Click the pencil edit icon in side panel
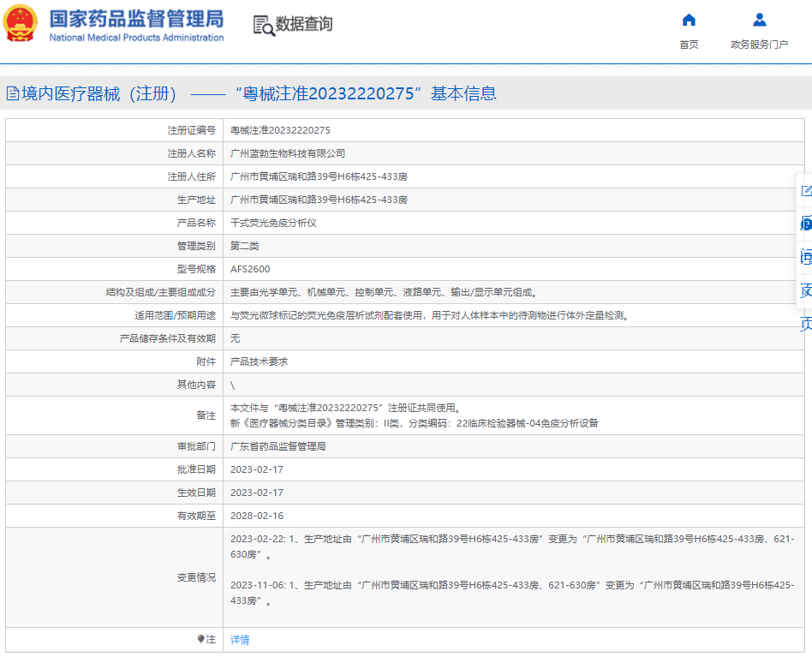 [x=806, y=190]
